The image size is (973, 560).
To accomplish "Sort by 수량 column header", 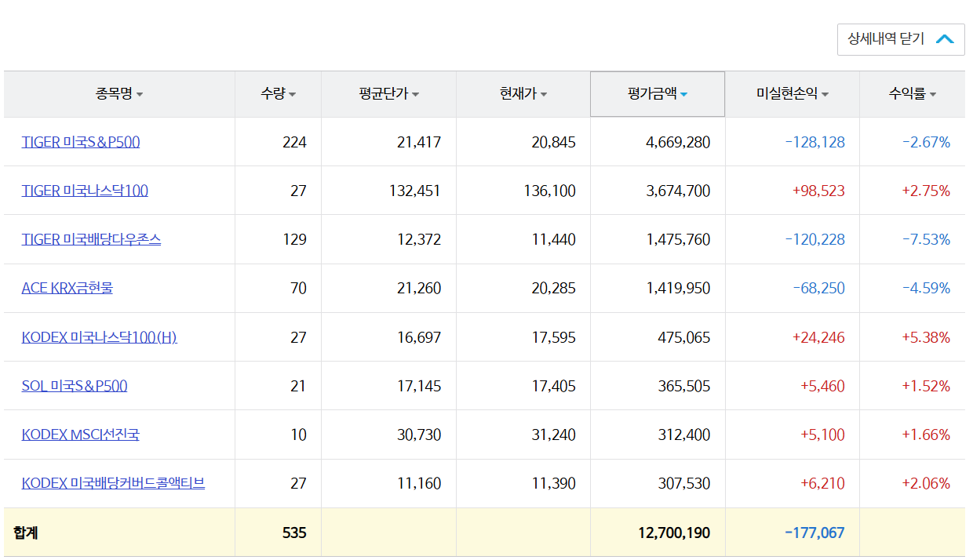I will tap(279, 94).
